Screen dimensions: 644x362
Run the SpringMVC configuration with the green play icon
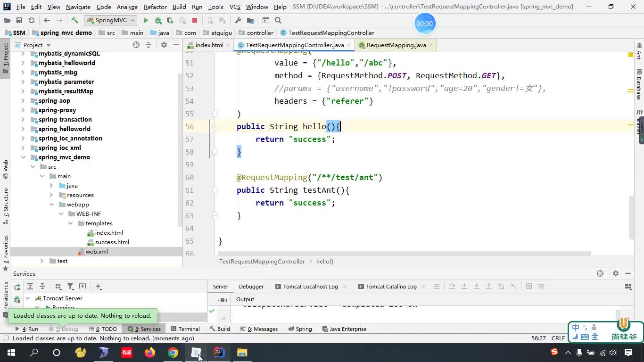(x=146, y=20)
